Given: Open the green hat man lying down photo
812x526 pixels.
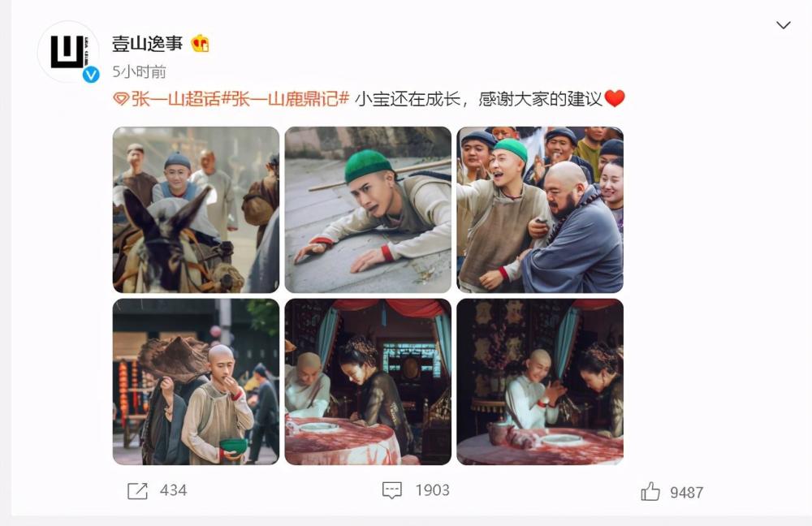Looking at the screenshot, I should coord(368,209).
